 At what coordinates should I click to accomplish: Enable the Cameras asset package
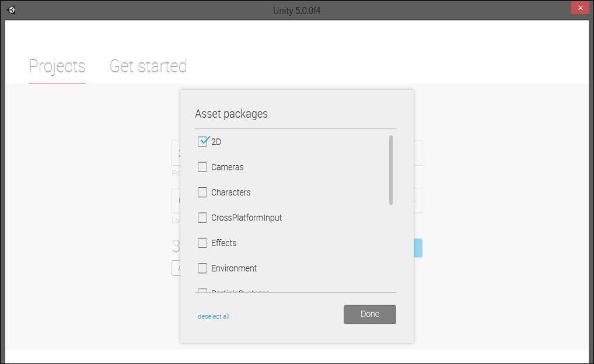tap(202, 167)
